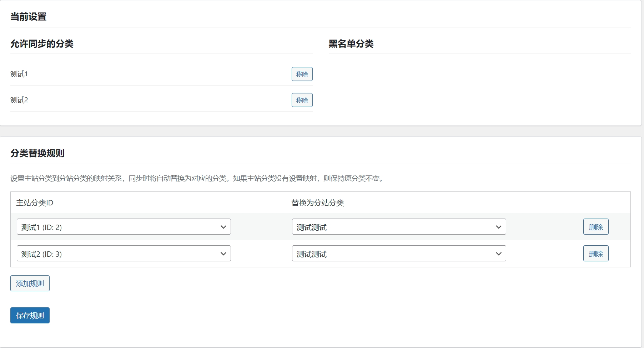
Task: Click chevron arrow of second row's 测试测试 dropdown
Action: click(x=498, y=254)
